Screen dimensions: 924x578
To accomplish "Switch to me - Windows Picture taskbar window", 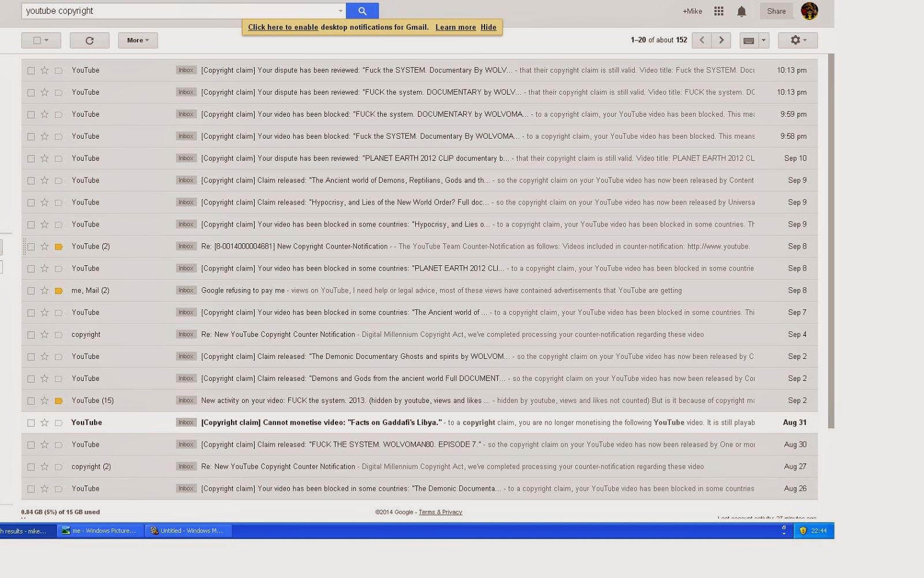I will pyautogui.click(x=100, y=531).
